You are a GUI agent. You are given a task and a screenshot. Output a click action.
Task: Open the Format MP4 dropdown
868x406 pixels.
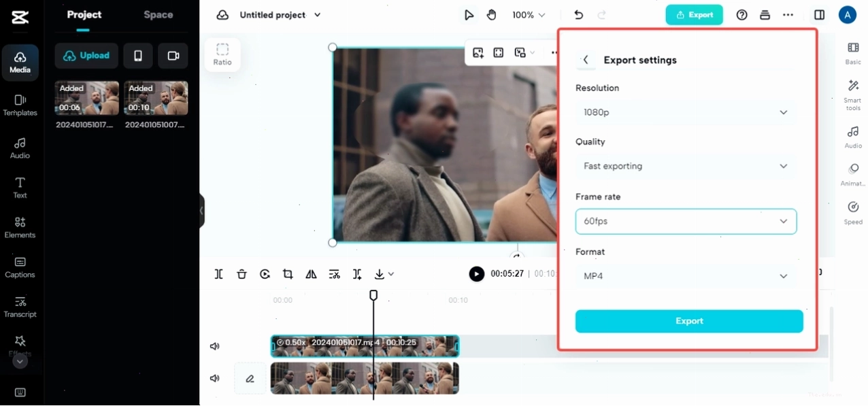click(686, 276)
